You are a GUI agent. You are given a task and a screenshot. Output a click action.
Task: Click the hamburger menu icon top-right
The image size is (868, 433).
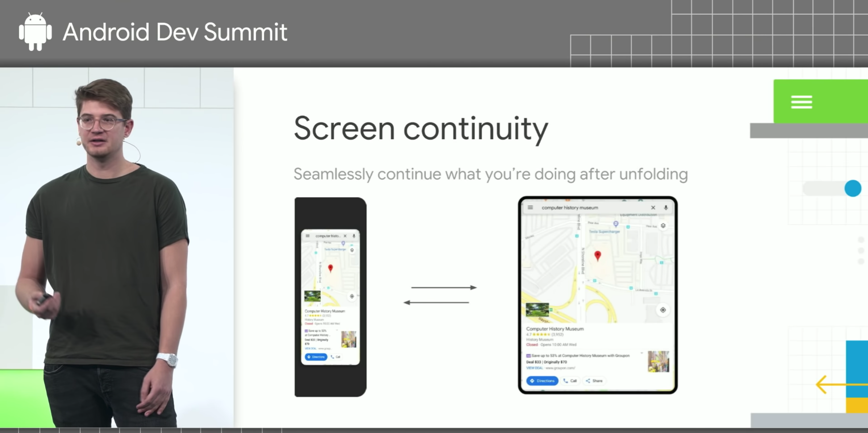pos(802,101)
